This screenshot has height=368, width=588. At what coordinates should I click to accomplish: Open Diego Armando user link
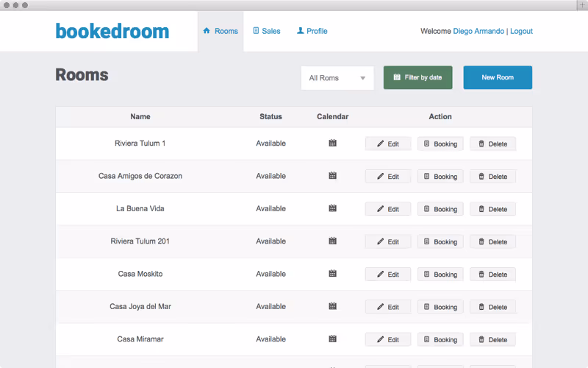(x=478, y=31)
